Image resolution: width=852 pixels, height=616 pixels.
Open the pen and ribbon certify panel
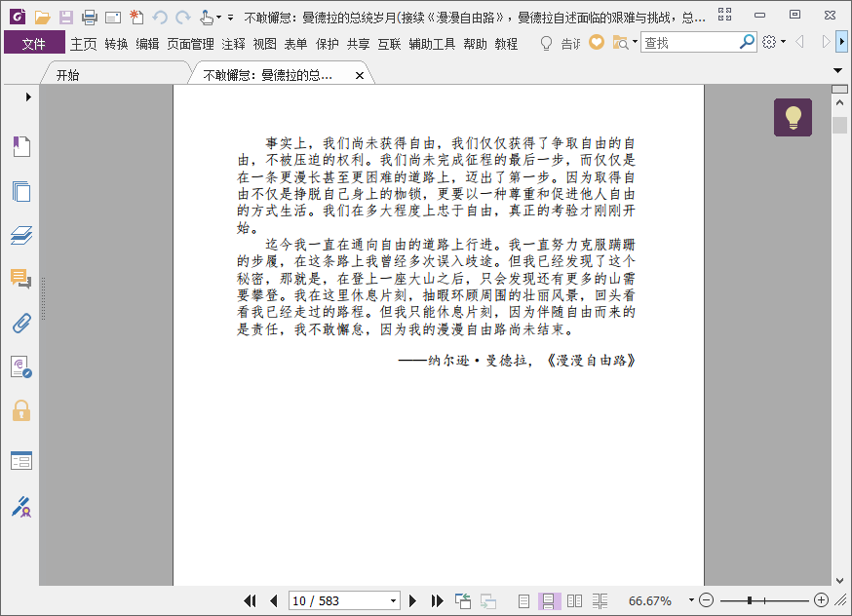click(x=21, y=506)
